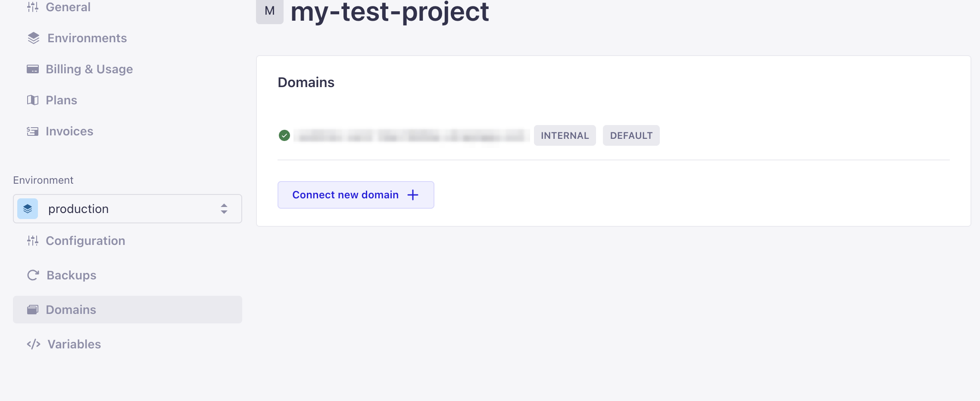Click the Variables code icon
The width and height of the screenshot is (980, 401).
tap(34, 344)
